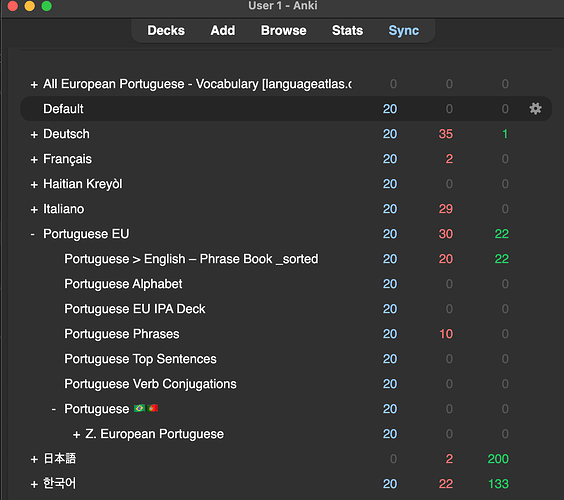Expand the Italiano deck
This screenshot has width=564, height=500.
(34, 209)
